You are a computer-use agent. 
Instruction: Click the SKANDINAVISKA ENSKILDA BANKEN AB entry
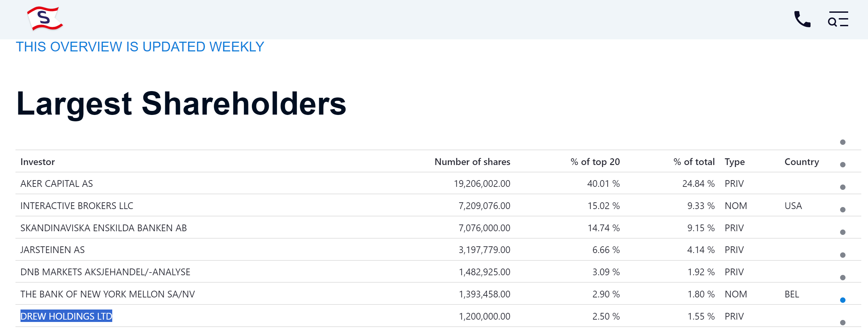coord(104,228)
